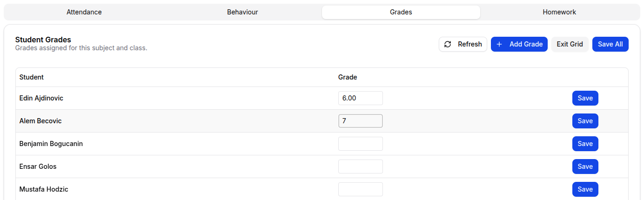Select the Grades tab
The height and width of the screenshot is (200, 644).
[401, 12]
